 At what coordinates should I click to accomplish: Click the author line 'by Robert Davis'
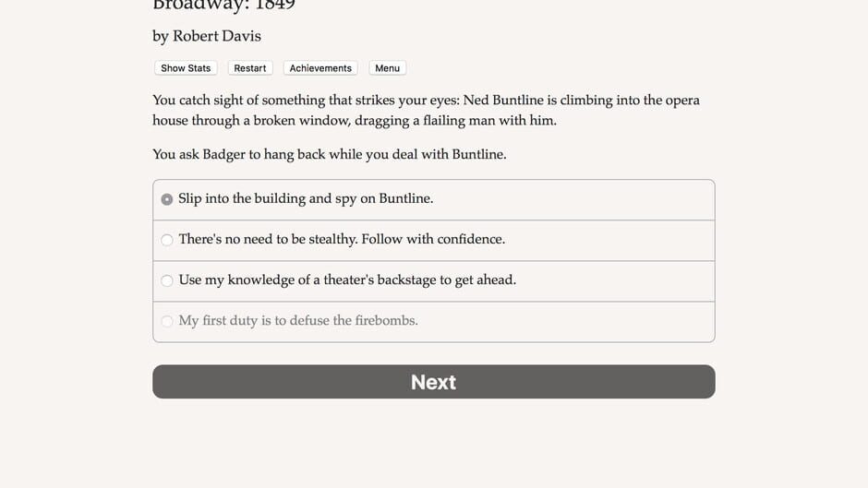(x=207, y=36)
